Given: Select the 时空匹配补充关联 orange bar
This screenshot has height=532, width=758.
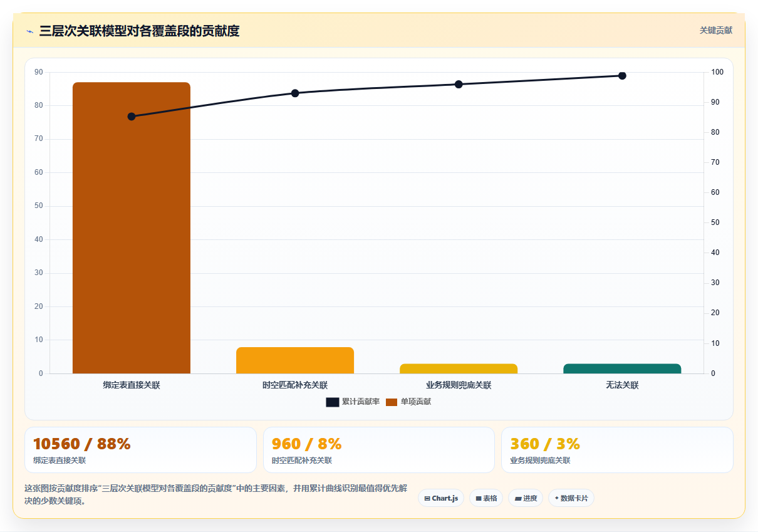Looking at the screenshot, I should pyautogui.click(x=295, y=360).
